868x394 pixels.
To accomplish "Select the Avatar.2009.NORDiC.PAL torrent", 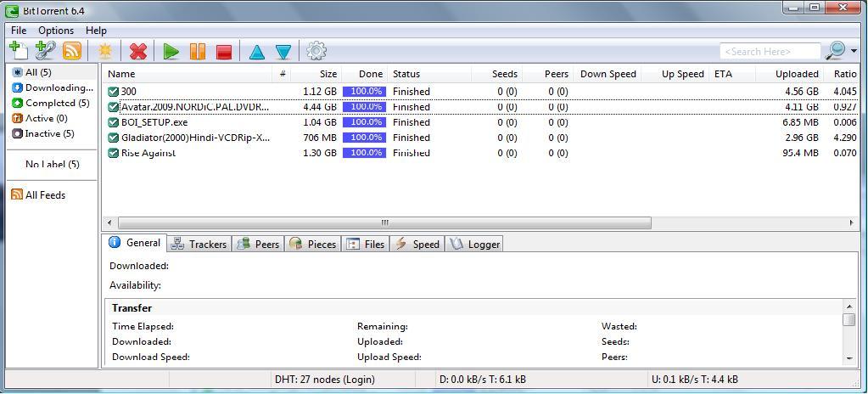I will pos(480,107).
